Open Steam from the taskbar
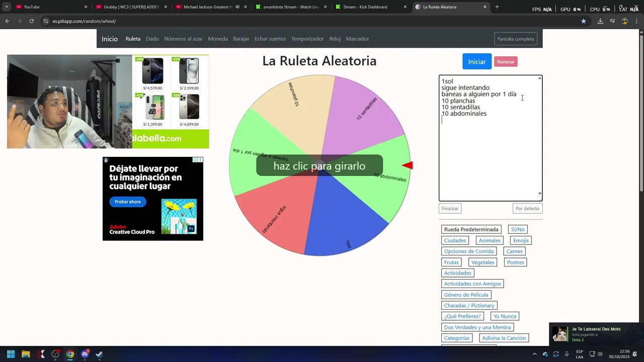The width and height of the screenshot is (644, 362). (100, 354)
